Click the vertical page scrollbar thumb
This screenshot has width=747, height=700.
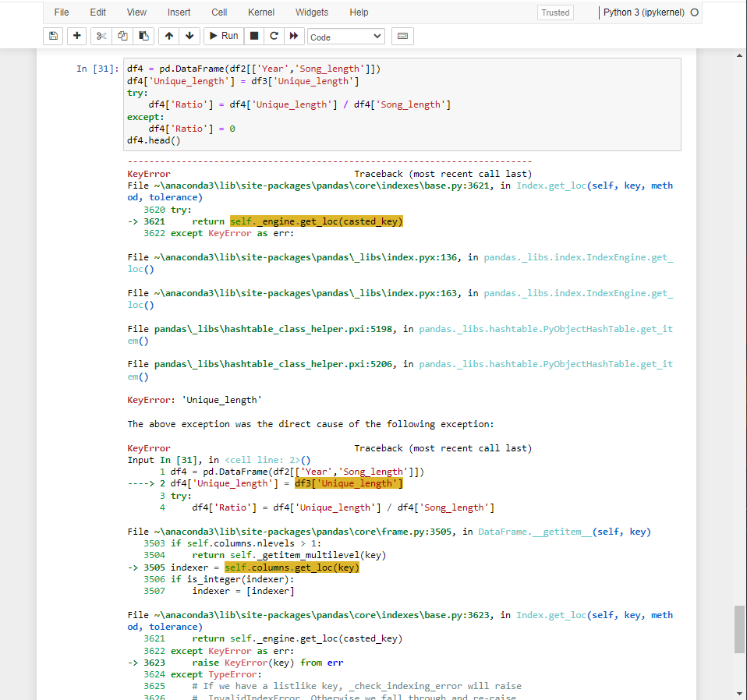tap(739, 629)
